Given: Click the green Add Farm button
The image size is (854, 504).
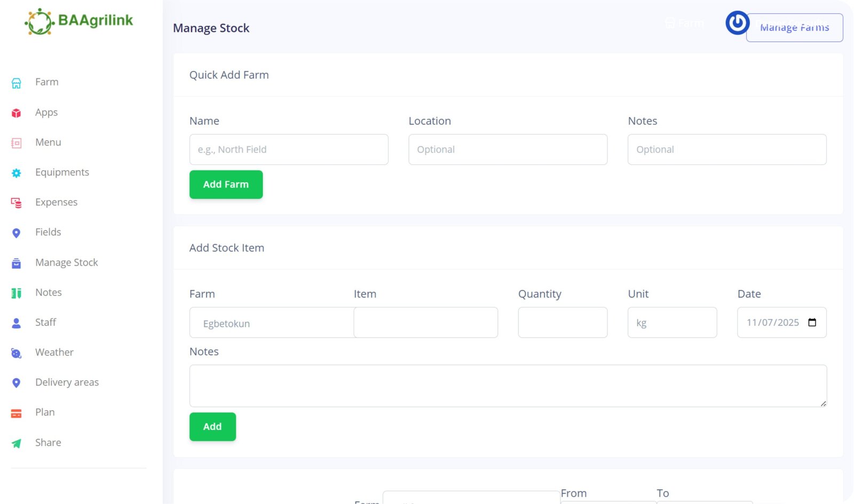Looking at the screenshot, I should point(226,185).
